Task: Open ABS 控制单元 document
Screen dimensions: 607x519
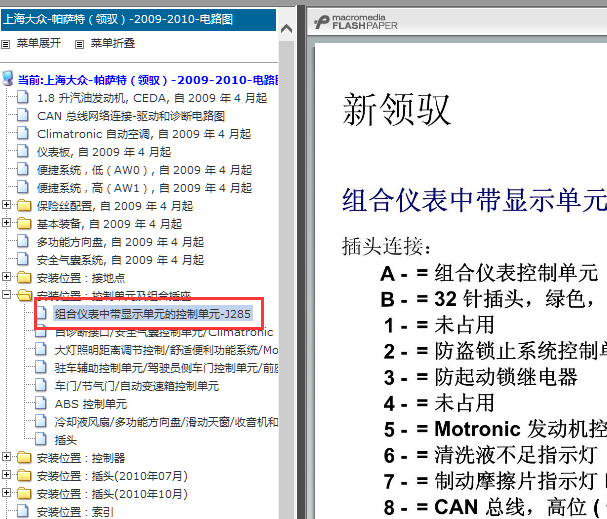Action: pyautogui.click(x=91, y=404)
